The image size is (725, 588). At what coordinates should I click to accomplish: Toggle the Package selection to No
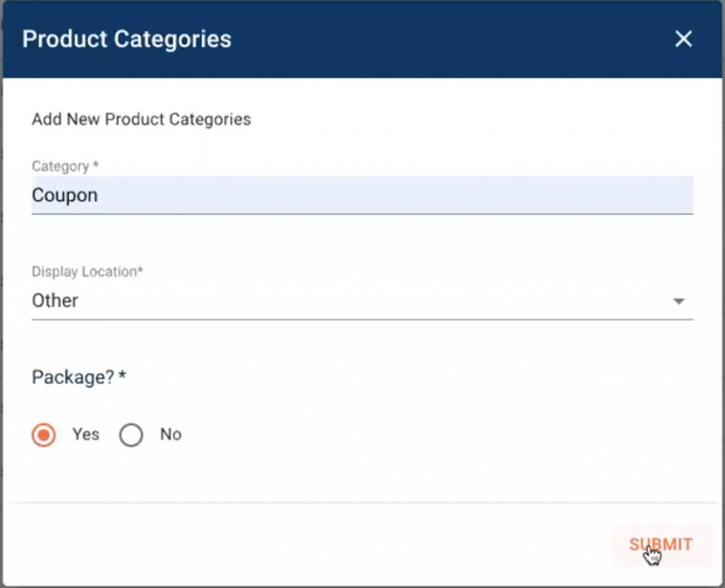pos(131,434)
